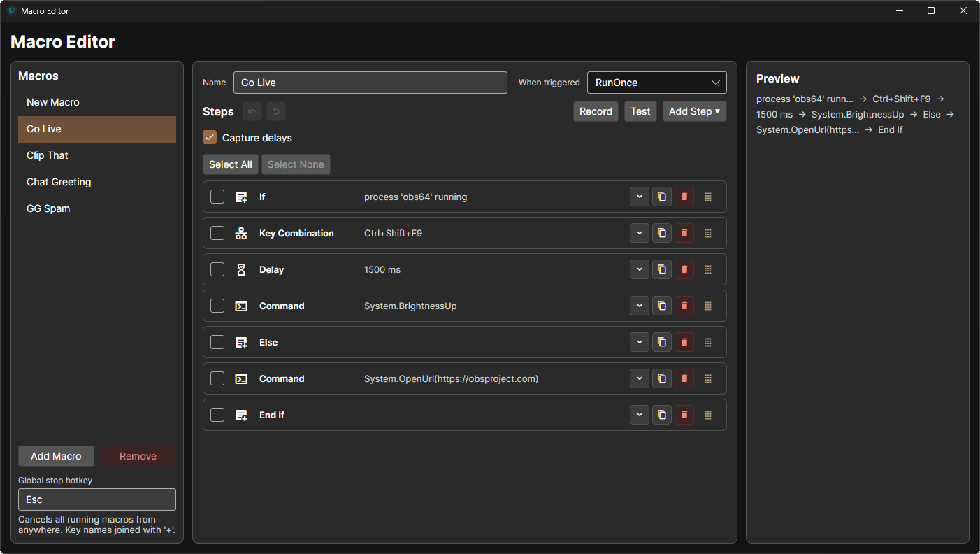Screen dimensions: 980x554
Task: Click the redo icon beside Steps
Action: tap(276, 111)
